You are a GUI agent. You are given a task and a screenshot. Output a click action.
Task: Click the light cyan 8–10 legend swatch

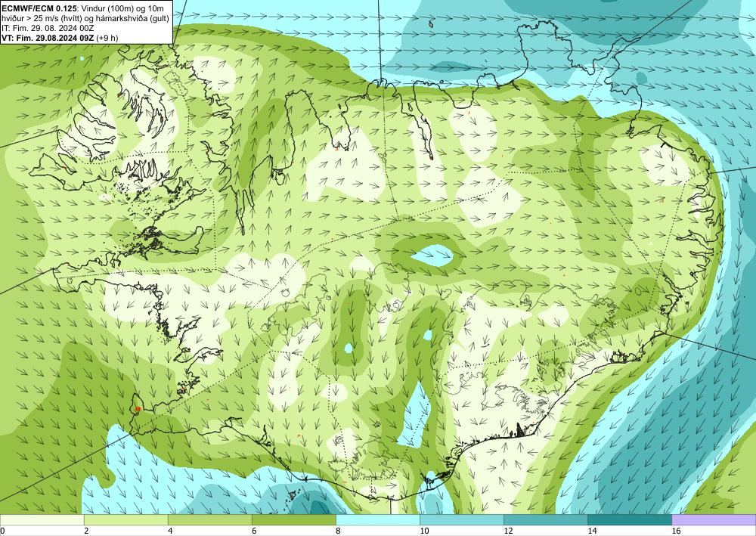377,520
